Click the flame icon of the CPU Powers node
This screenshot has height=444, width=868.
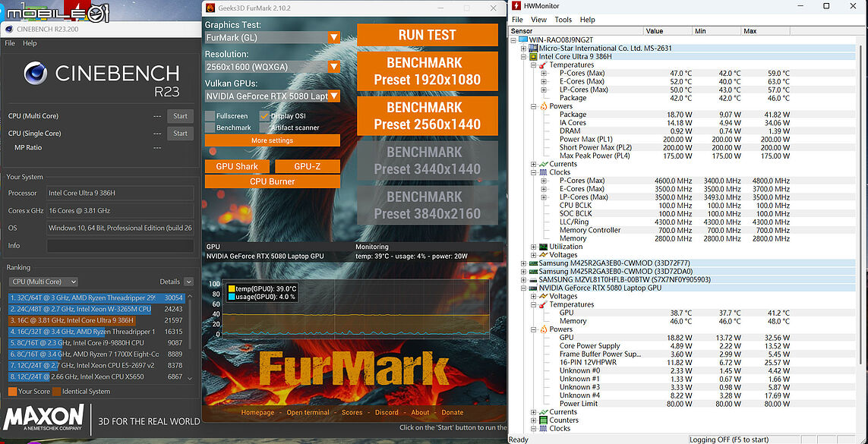[543, 106]
